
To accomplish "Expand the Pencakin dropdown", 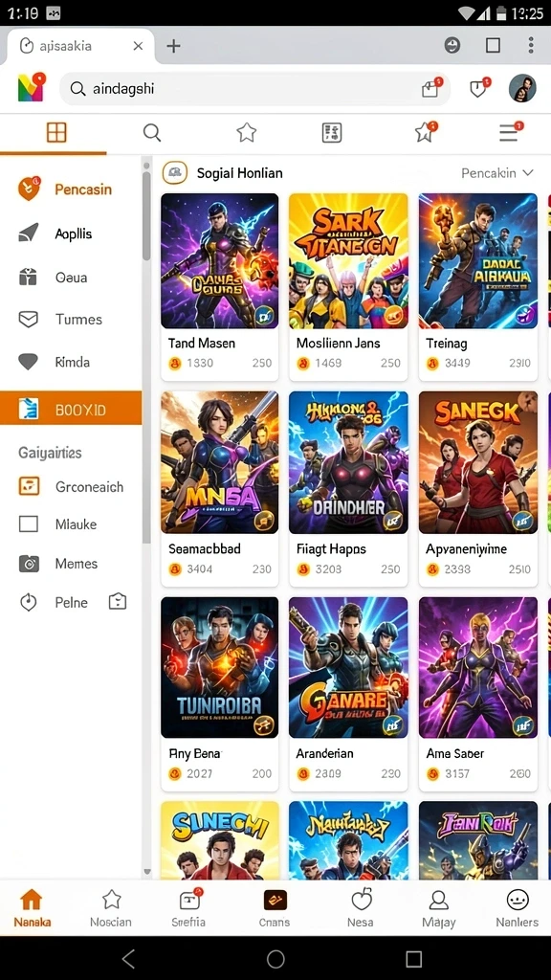I will (497, 173).
